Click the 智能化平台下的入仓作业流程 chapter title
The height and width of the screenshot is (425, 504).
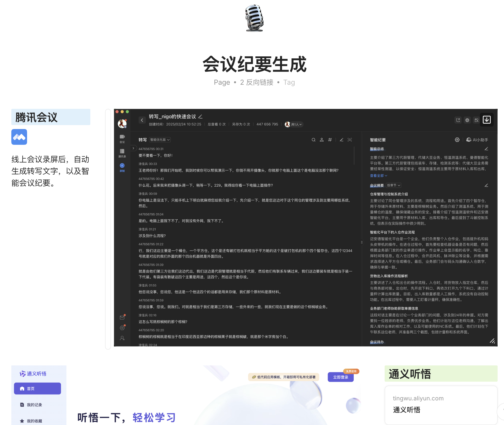(x=392, y=232)
